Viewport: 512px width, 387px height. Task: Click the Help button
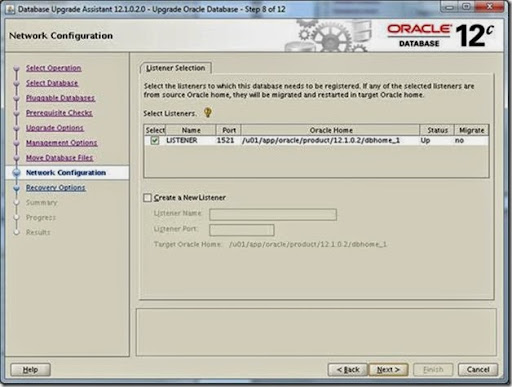[30, 370]
